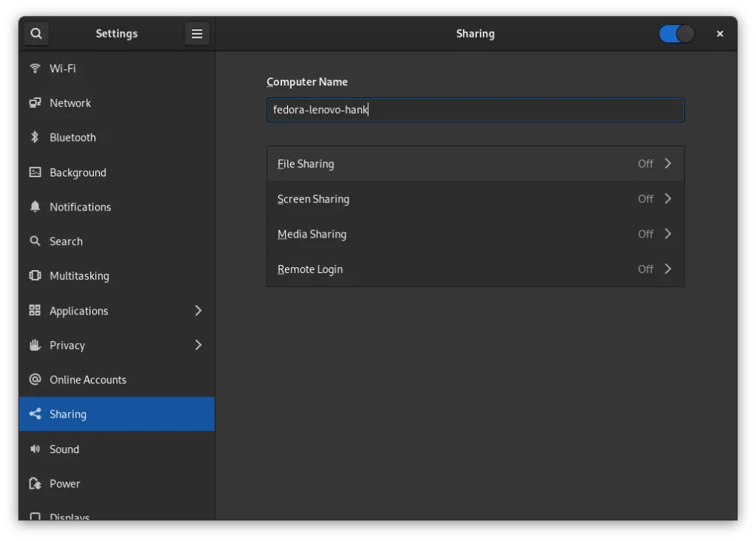Click the search magnifier button in header

pos(36,34)
